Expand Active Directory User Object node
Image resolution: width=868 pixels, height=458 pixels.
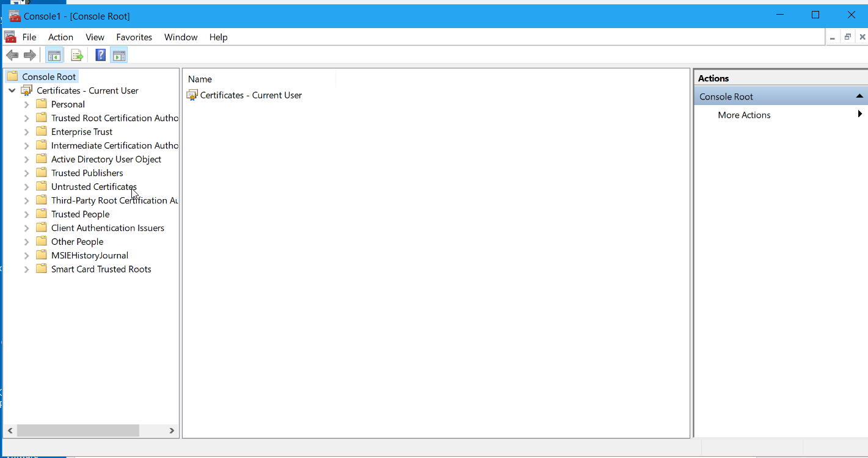pyautogui.click(x=26, y=159)
